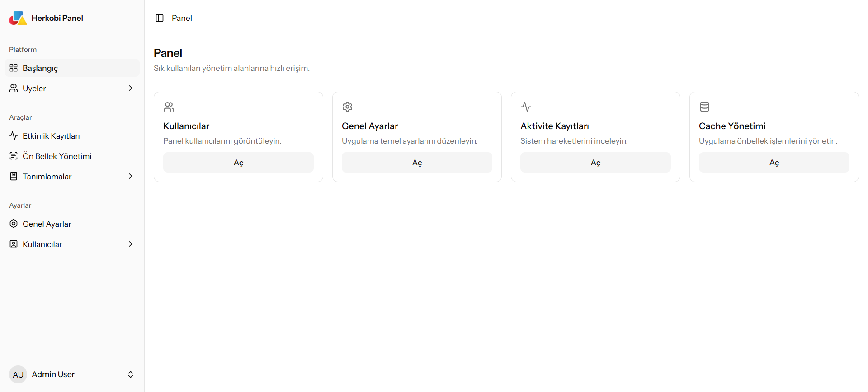Viewport: 868px width, 392px height.
Task: Open Ön Bellek Yönetimi in sidebar
Action: [x=72, y=156]
